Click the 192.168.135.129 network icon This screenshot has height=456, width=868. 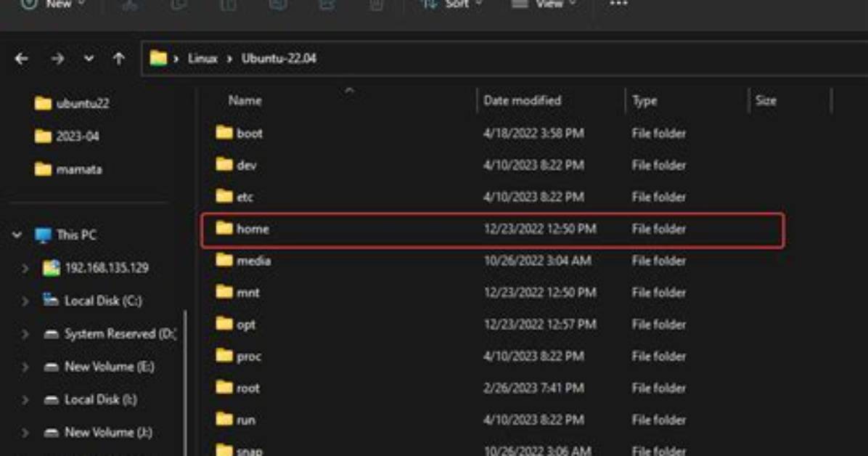[x=51, y=268]
